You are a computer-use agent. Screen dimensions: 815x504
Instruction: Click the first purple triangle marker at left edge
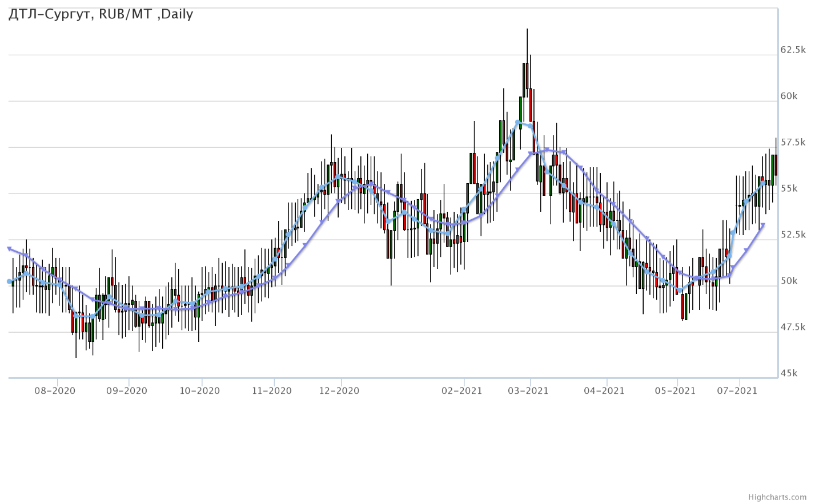point(9,249)
